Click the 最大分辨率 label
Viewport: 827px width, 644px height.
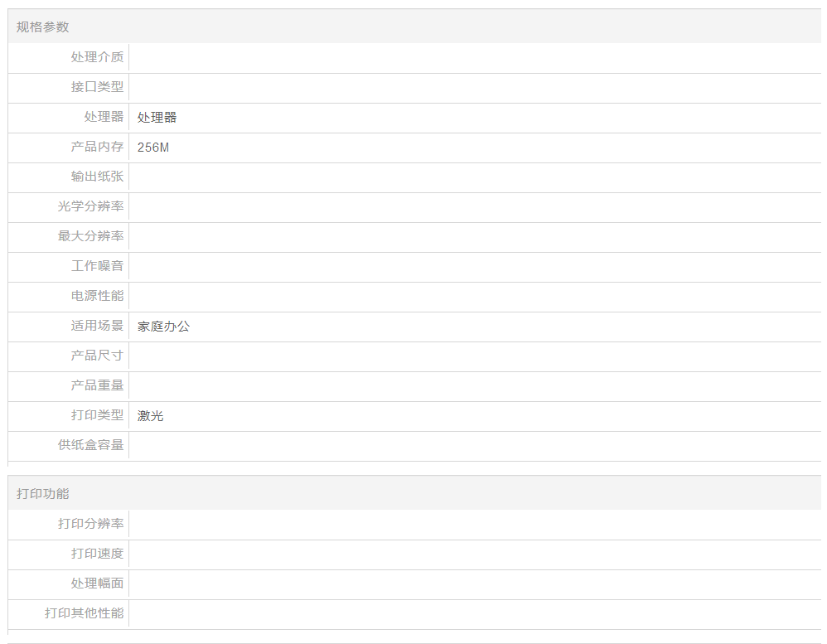90,236
